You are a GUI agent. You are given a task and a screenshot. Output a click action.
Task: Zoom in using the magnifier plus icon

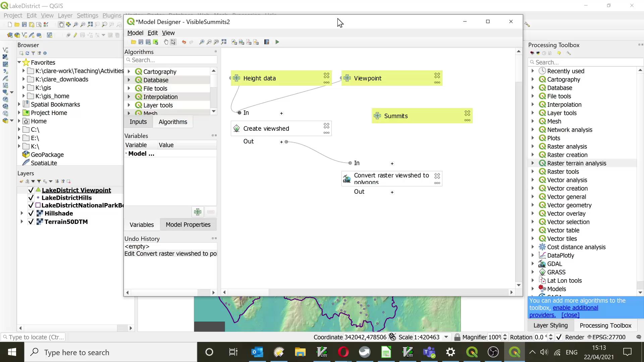pos(202,42)
